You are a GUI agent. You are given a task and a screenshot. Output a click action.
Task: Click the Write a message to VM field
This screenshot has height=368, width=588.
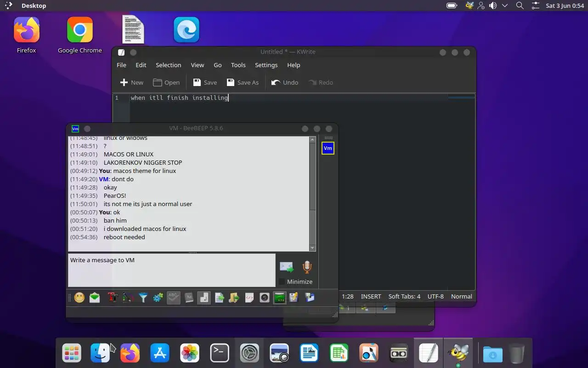172,270
